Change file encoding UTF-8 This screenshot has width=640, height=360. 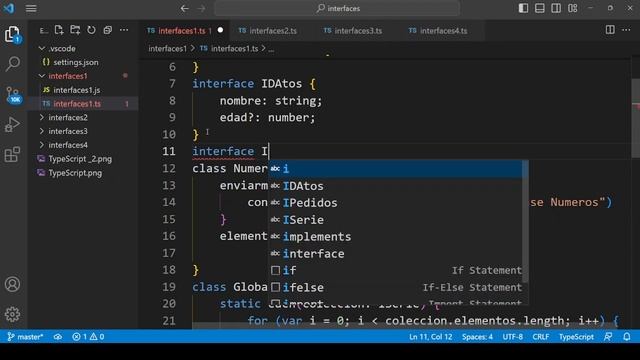[513, 337]
